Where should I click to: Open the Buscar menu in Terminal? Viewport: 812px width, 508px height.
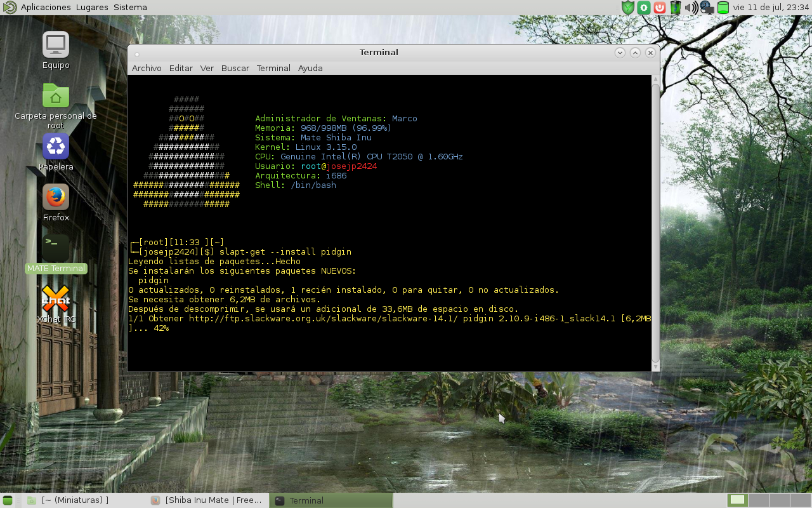pos(235,68)
